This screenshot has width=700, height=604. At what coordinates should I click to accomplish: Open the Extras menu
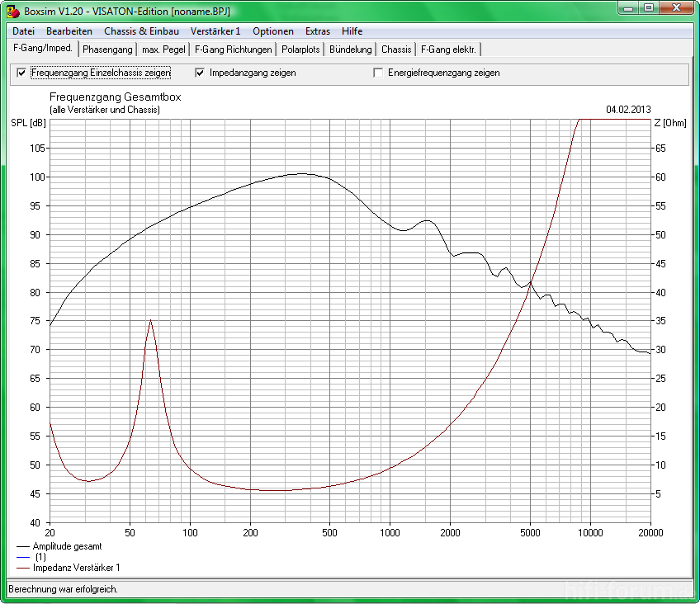coord(317,31)
